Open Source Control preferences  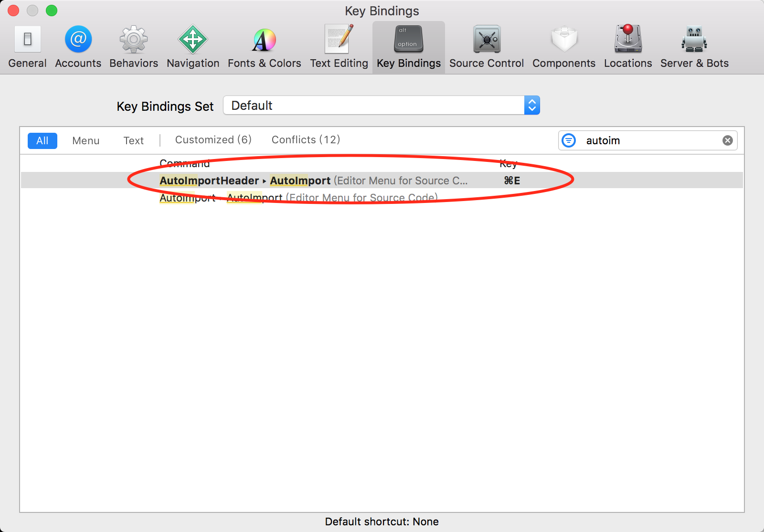click(487, 47)
